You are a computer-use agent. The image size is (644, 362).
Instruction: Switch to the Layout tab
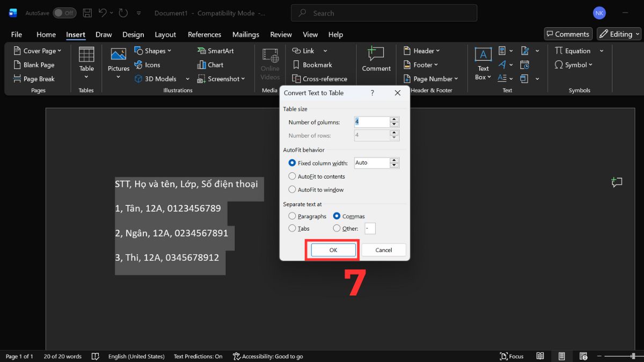165,34
